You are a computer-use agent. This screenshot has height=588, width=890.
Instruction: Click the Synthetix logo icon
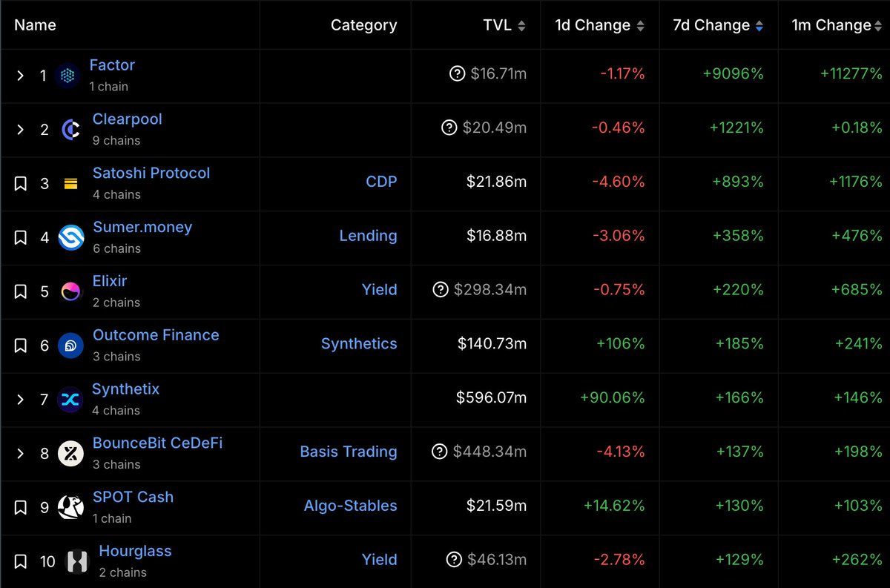(70, 400)
